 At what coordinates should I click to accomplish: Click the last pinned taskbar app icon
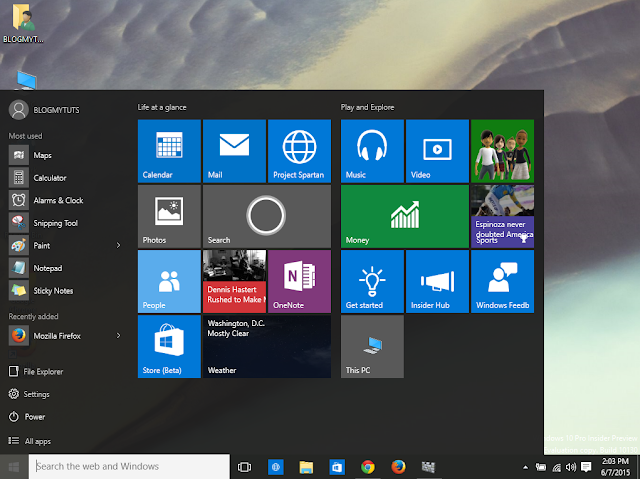pyautogui.click(x=428, y=467)
